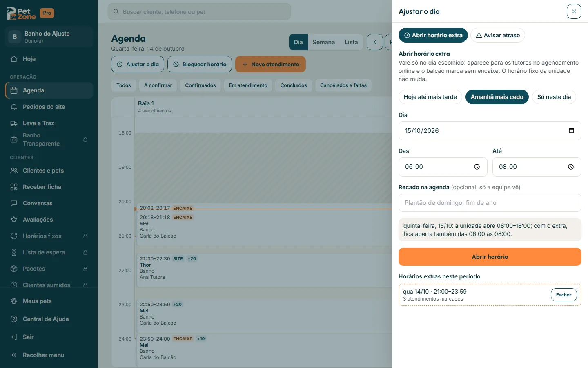
Task: Click the paw icon for Meus pets
Action: 14,301
